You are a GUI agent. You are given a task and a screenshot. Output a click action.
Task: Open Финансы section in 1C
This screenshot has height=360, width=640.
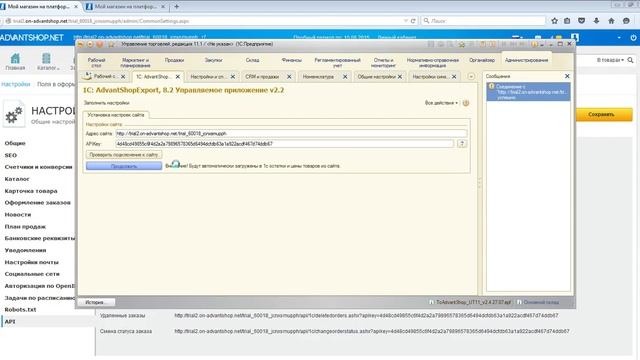coord(291,60)
